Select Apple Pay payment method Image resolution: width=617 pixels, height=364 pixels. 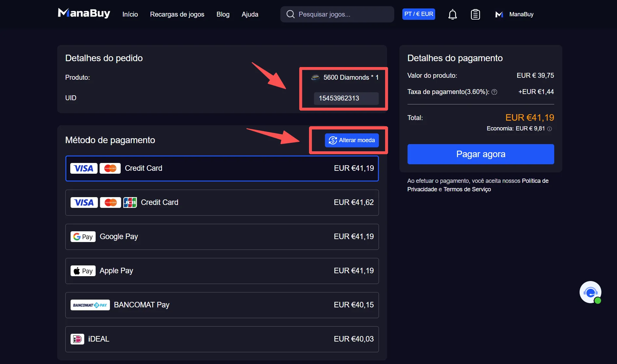point(222,271)
